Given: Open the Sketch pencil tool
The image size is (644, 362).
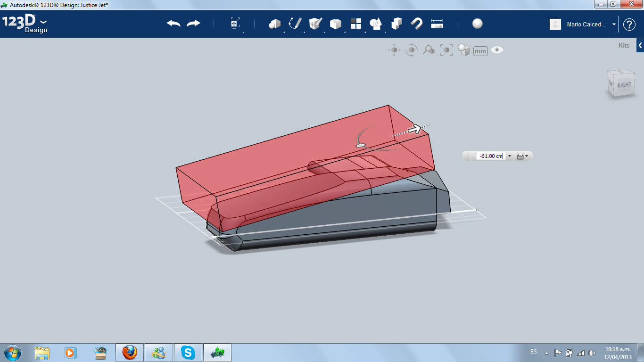Looking at the screenshot, I should tap(295, 24).
